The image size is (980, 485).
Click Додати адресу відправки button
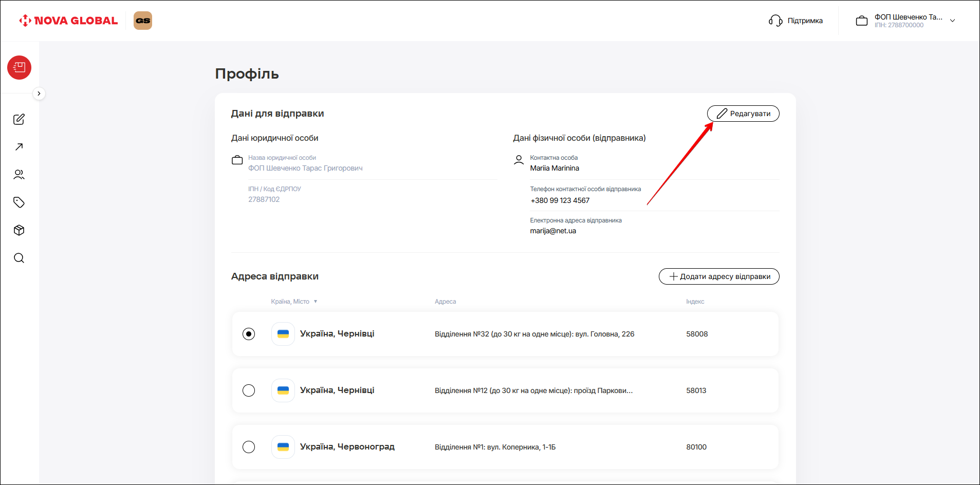pos(719,276)
